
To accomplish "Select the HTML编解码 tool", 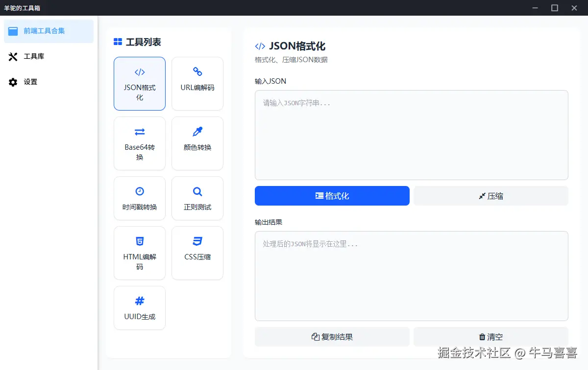I will coord(139,253).
